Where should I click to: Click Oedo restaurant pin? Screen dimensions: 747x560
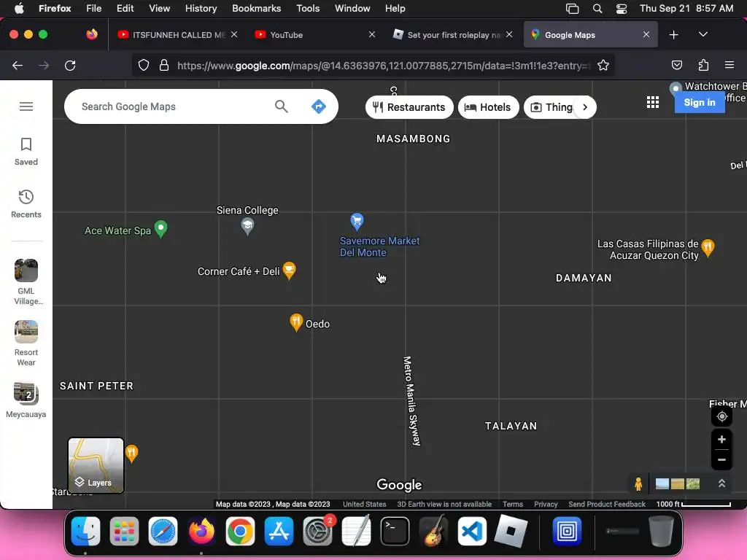296,322
